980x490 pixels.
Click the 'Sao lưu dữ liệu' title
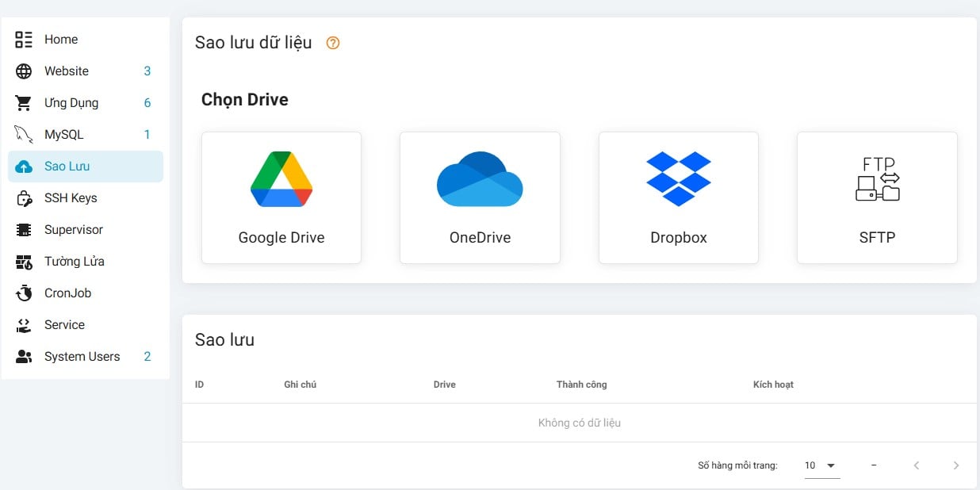[x=254, y=43]
